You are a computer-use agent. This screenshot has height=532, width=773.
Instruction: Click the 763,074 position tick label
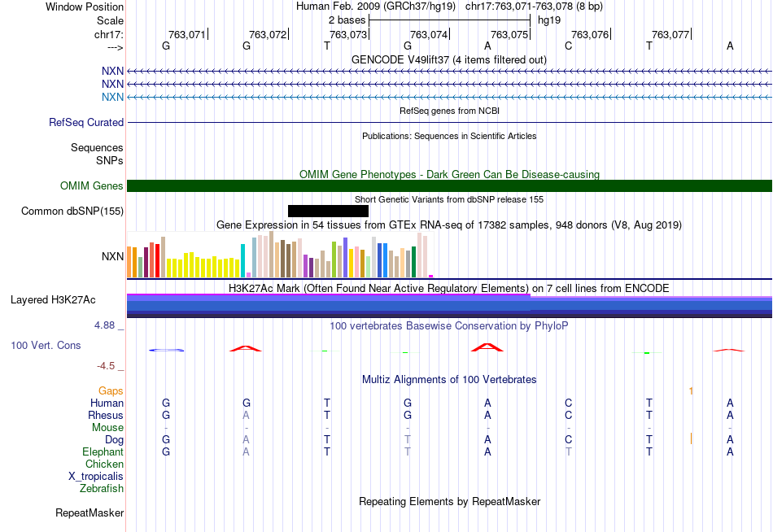click(428, 34)
